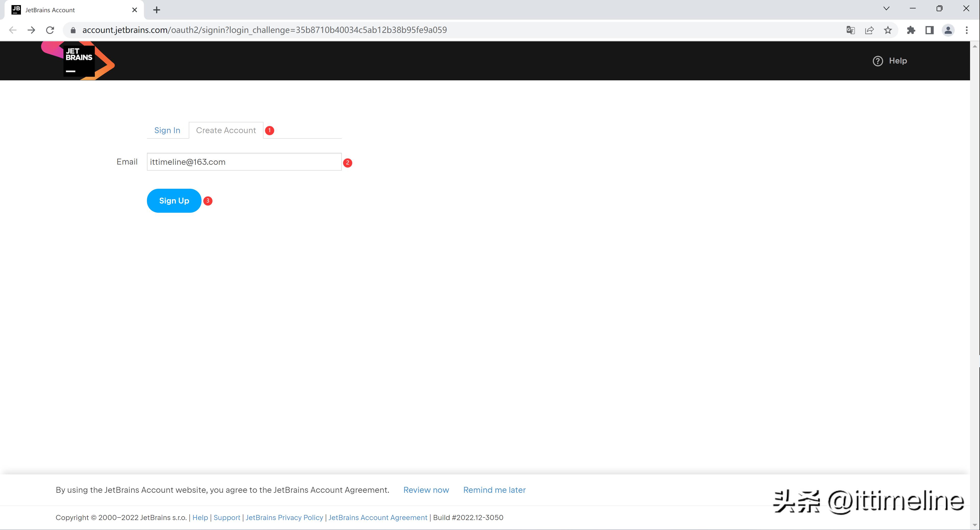This screenshot has width=980, height=530.
Task: Select the Create Account tab
Action: click(226, 130)
